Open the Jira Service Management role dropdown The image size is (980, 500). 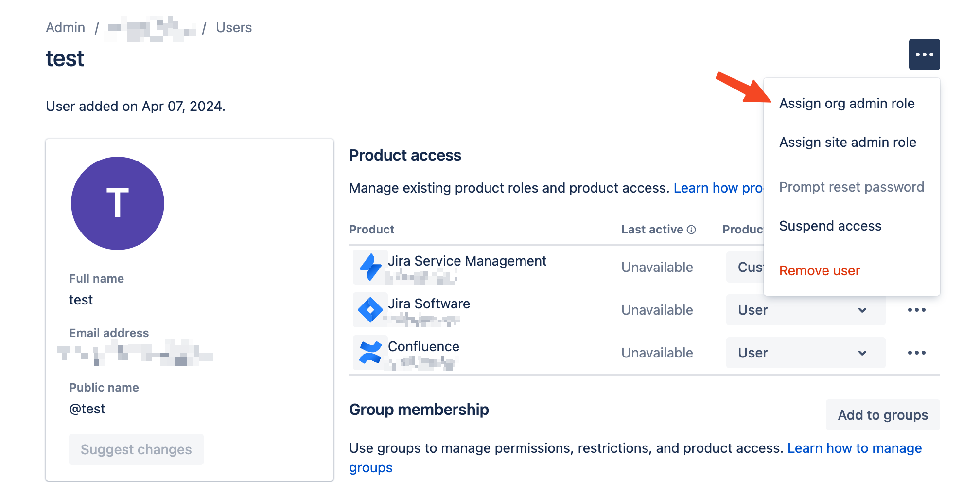click(745, 267)
